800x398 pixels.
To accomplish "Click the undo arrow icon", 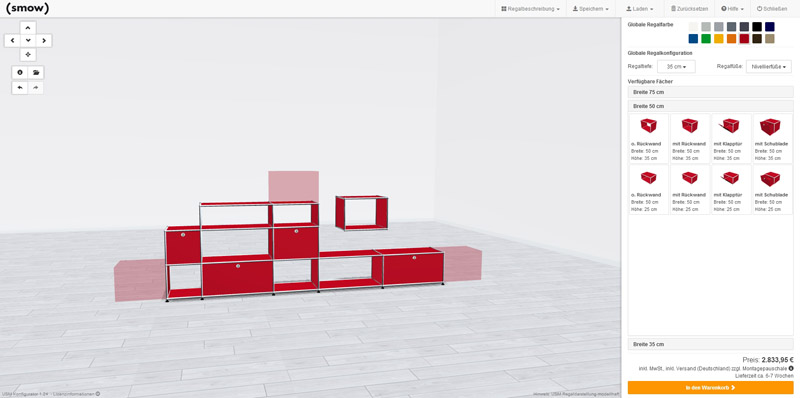I will (x=20, y=88).
